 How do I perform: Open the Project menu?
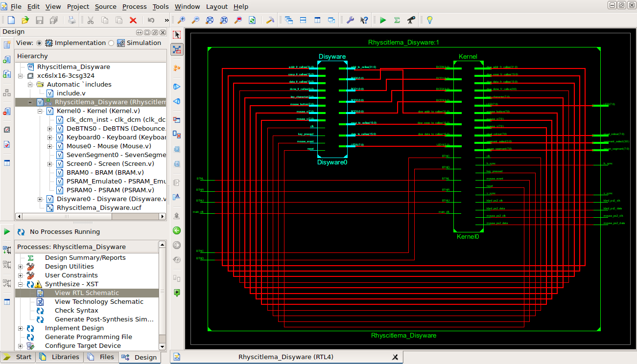pyautogui.click(x=78, y=6)
